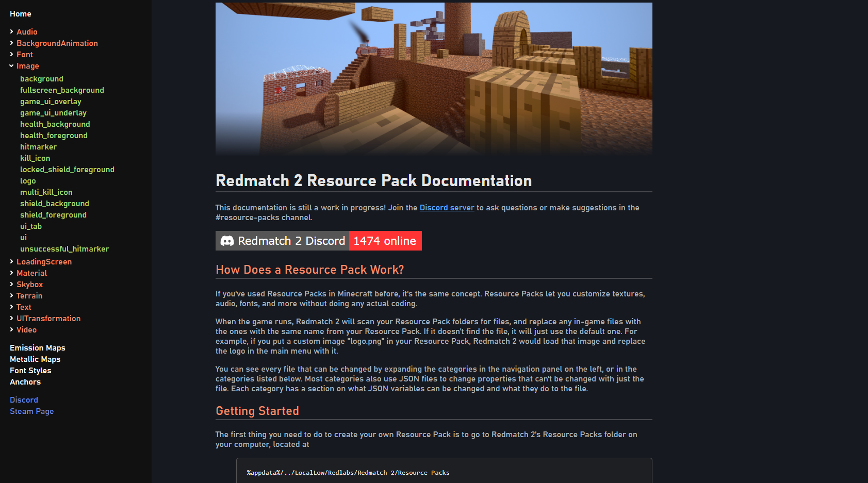Viewport: 868px width, 483px height.
Task: Open the hitmarker image page
Action: coord(38,147)
